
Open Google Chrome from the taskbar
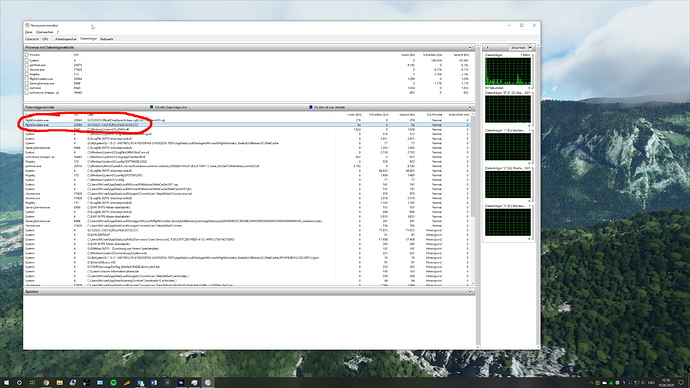click(46, 383)
